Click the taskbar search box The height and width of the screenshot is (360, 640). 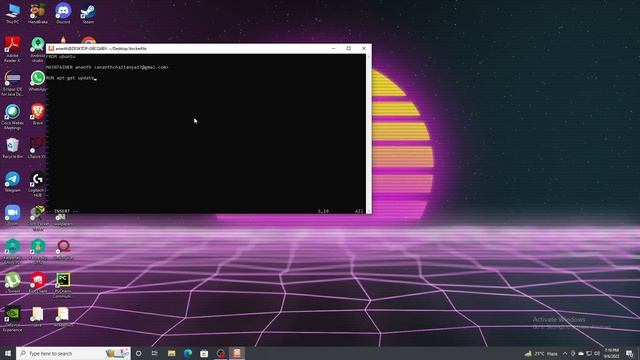coord(73,353)
